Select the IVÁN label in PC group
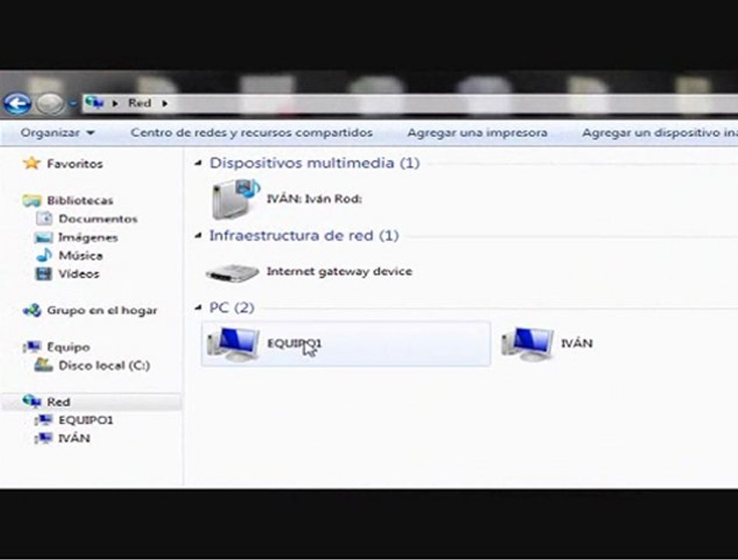This screenshot has height=560, width=738. [x=577, y=344]
